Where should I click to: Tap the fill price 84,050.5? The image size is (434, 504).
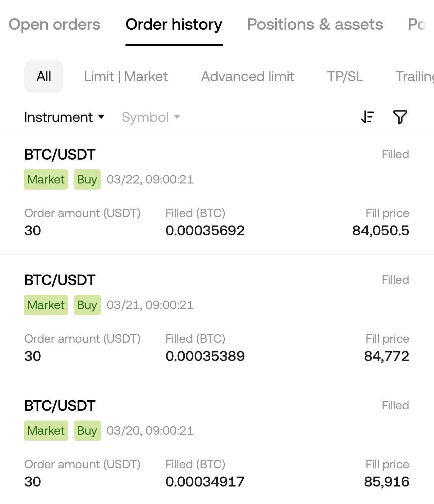coord(381,231)
